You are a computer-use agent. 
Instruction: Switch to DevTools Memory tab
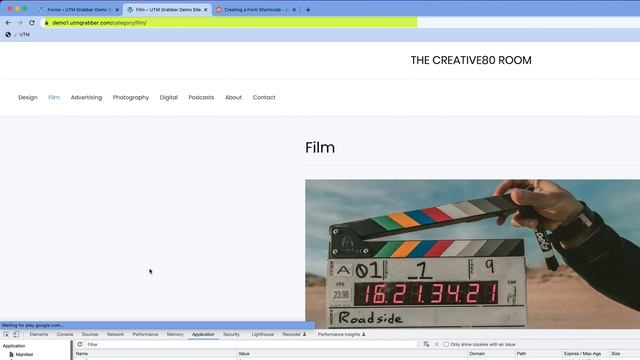coord(175,334)
